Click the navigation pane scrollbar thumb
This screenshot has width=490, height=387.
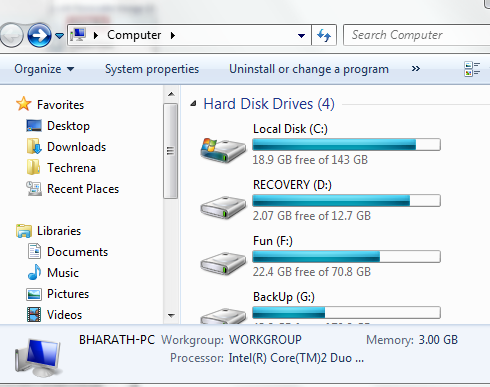tap(170, 151)
